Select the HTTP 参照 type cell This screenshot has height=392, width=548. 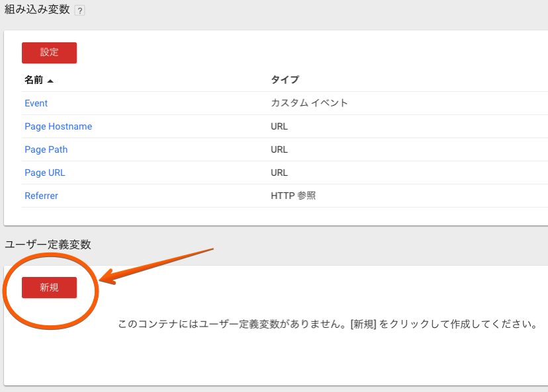[293, 196]
